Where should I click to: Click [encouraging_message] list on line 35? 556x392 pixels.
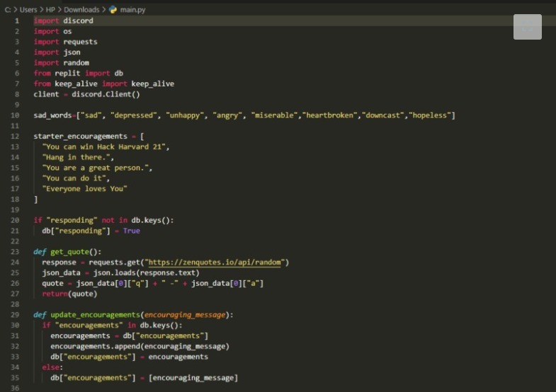click(x=193, y=378)
